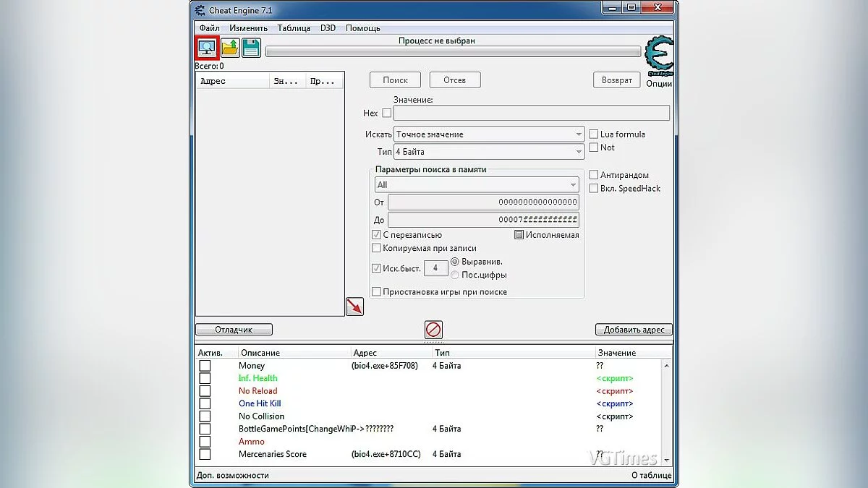
Task: Activate the One Hit Kill script checkbox
Action: (x=205, y=403)
